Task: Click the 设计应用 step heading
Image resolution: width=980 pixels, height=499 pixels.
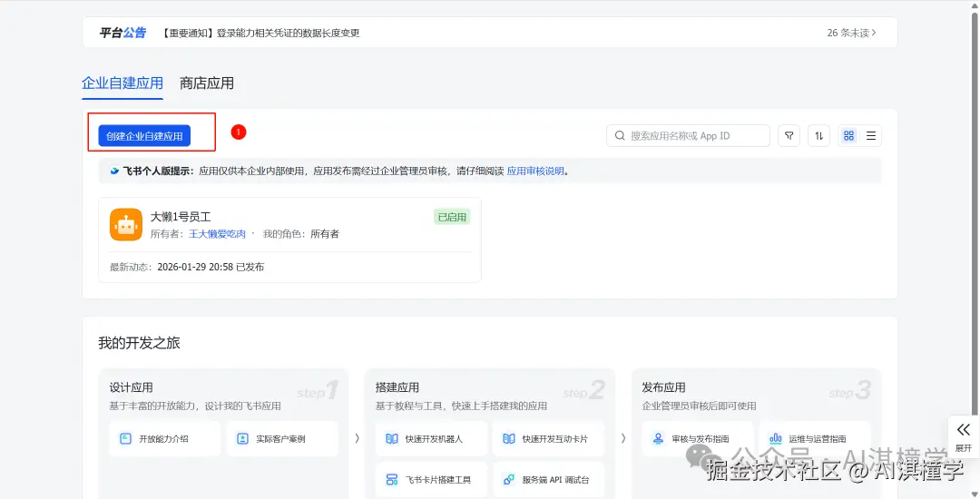Action: coord(132,387)
